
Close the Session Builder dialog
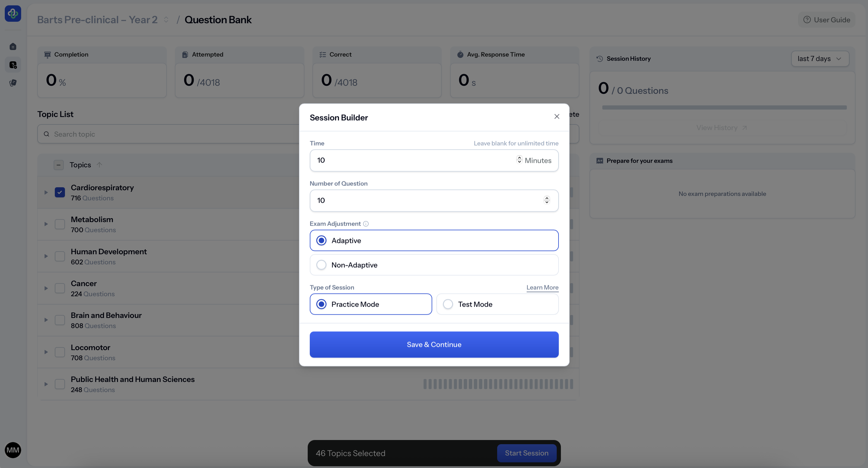pyautogui.click(x=557, y=116)
